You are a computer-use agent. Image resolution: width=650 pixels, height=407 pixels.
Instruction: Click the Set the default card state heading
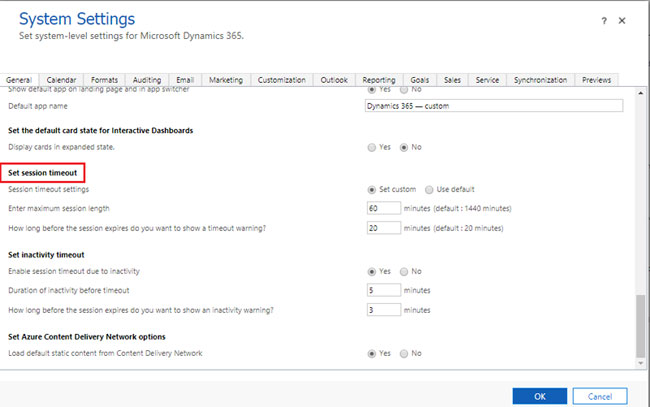coord(101,131)
